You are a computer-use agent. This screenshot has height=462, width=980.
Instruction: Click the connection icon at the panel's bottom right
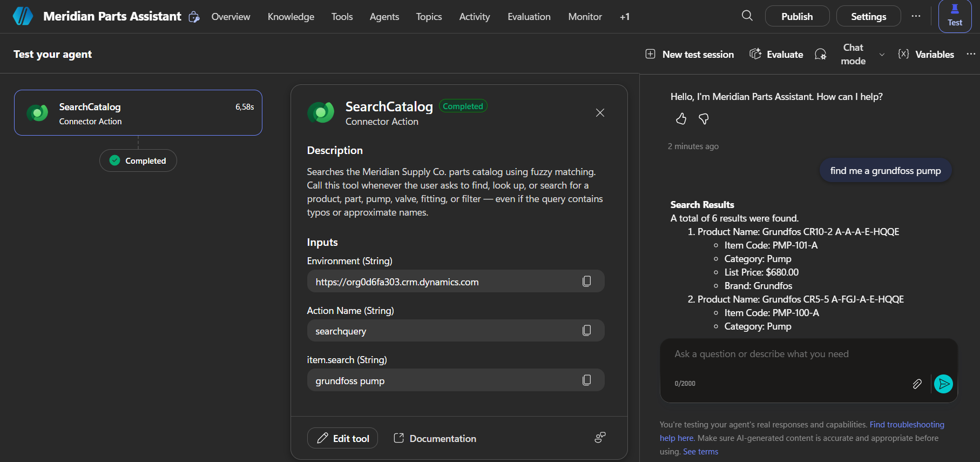(x=600, y=437)
